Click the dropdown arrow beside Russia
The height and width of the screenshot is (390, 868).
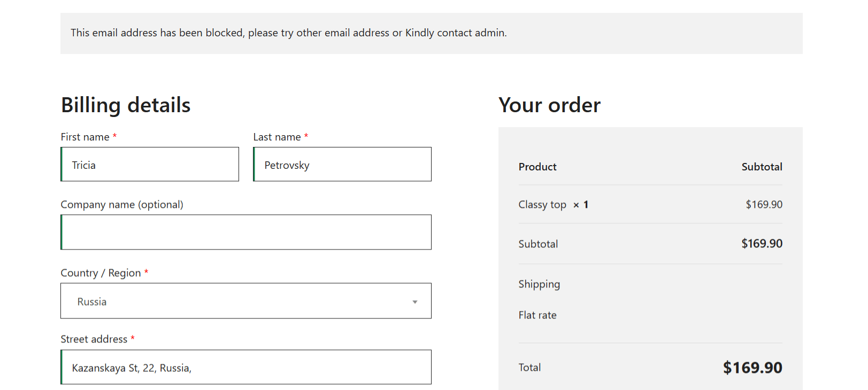(x=415, y=302)
